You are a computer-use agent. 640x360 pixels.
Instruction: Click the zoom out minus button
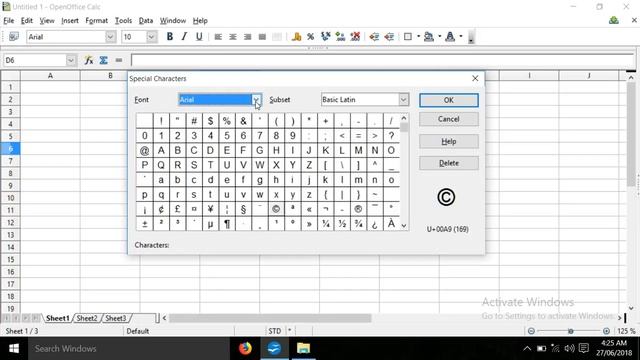[x=531, y=331]
